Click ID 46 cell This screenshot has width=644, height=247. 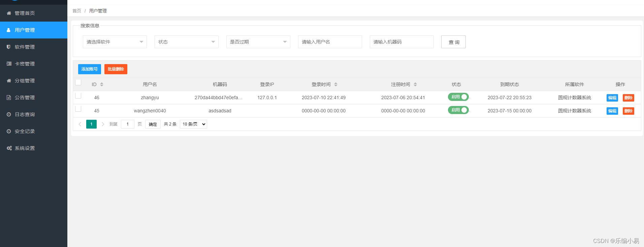click(97, 98)
